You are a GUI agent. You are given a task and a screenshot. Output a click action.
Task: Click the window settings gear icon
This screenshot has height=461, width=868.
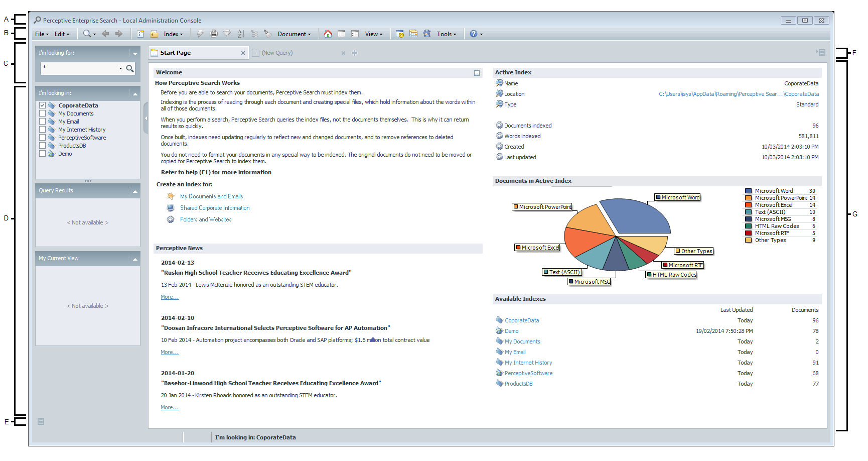click(400, 34)
